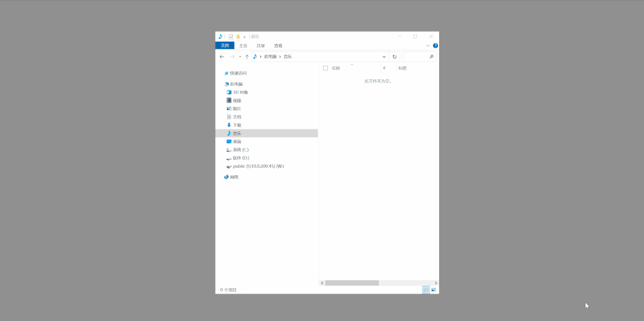Viewport: 644px width, 321px height.
Task: Go up one level with up arrow
Action: [247, 57]
